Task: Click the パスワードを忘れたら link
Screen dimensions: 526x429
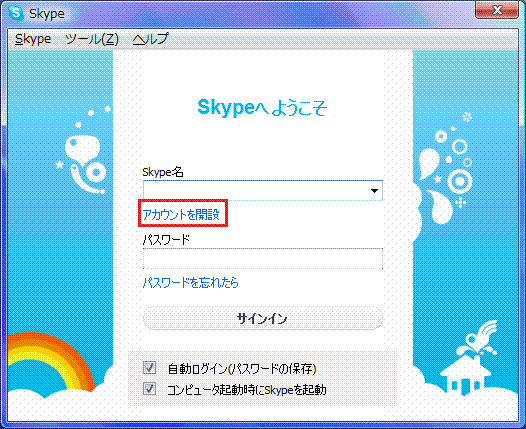Action: tap(191, 282)
